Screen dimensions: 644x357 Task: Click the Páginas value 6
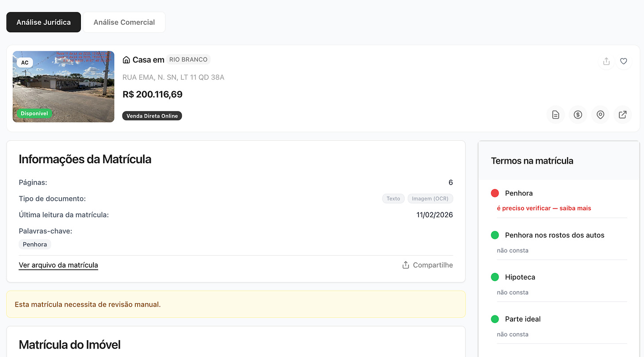(x=451, y=182)
